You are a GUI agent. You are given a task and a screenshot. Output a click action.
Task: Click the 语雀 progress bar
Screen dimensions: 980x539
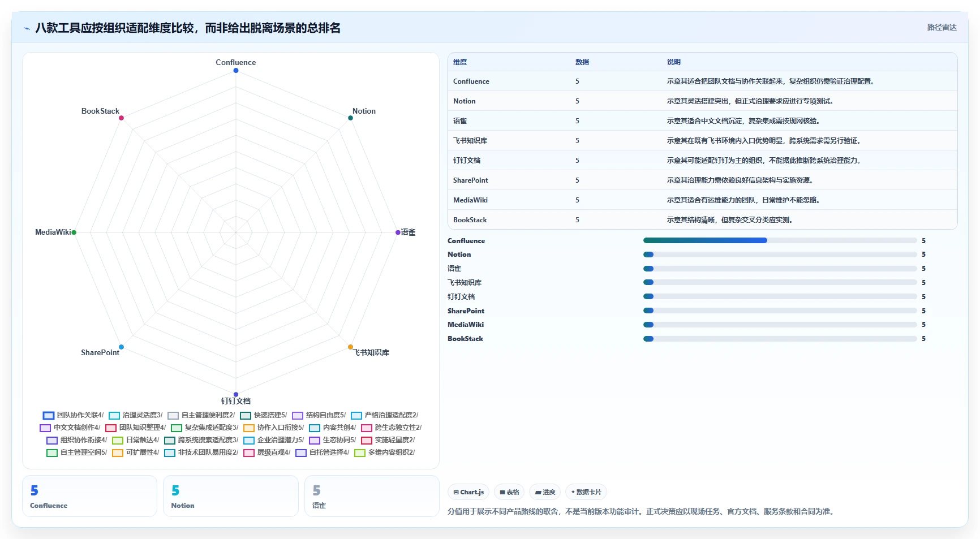point(780,269)
